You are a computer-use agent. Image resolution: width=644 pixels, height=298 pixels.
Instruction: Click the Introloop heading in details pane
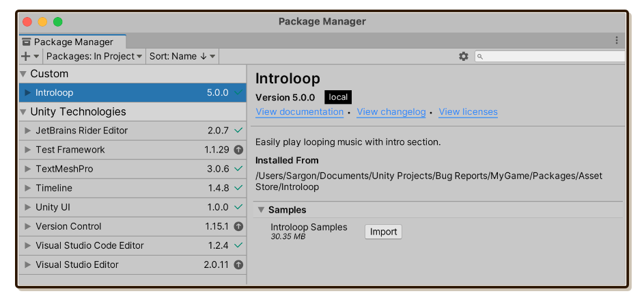pyautogui.click(x=288, y=79)
